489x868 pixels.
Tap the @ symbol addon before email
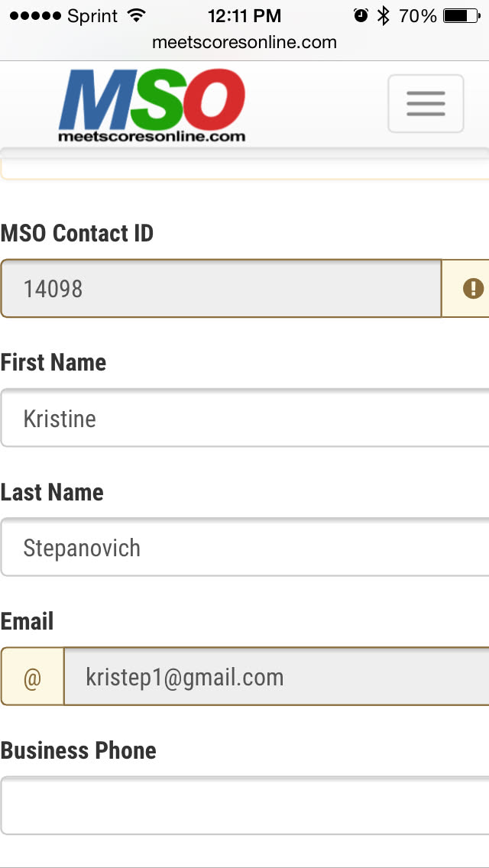pyautogui.click(x=32, y=677)
